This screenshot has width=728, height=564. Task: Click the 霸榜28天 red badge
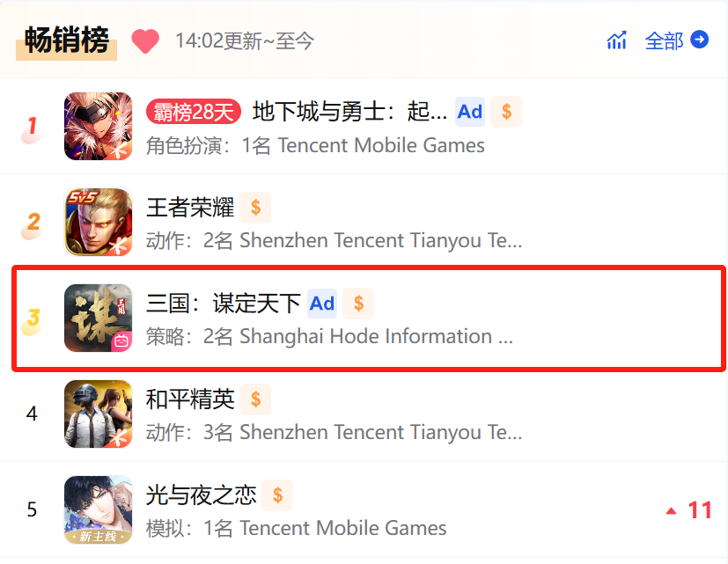pyautogui.click(x=194, y=112)
